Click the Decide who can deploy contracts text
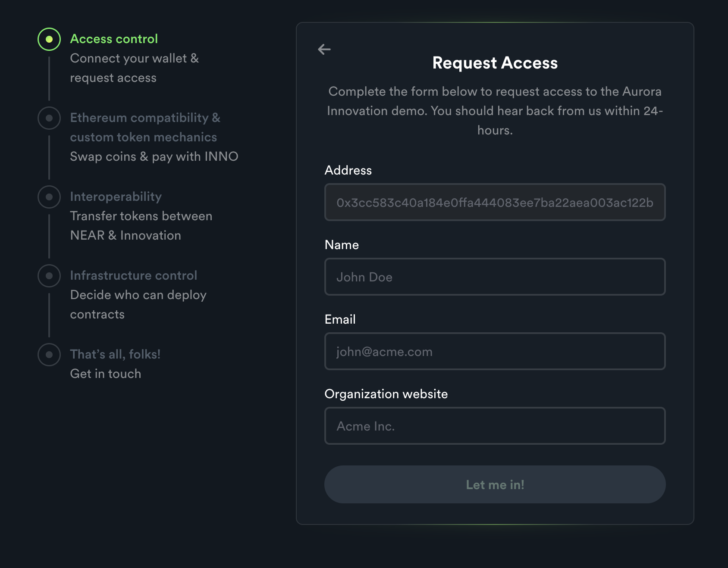 [138, 305]
